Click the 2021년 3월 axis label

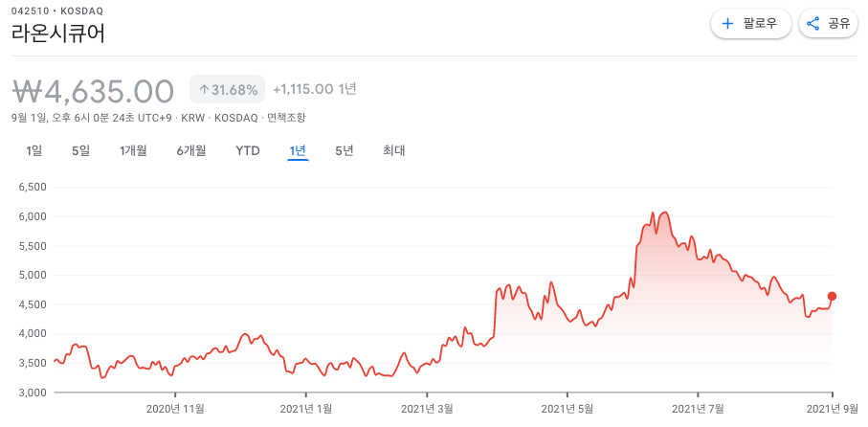coord(427,409)
